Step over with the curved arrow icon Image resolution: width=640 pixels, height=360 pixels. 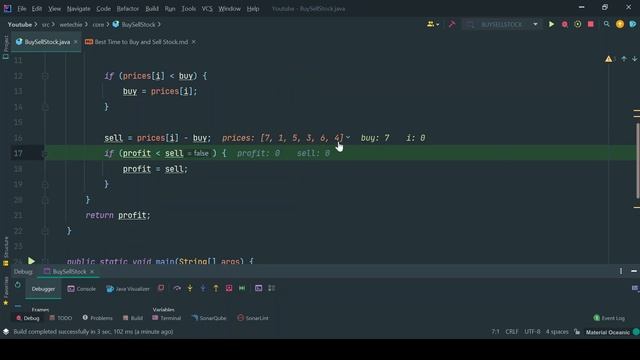click(x=177, y=288)
